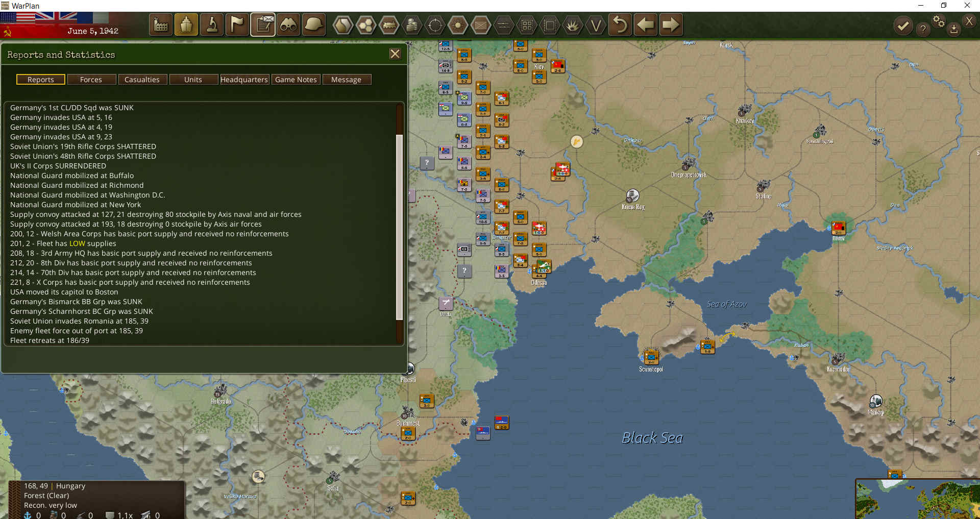Toggle the explosion hexagon map overlay

572,24
